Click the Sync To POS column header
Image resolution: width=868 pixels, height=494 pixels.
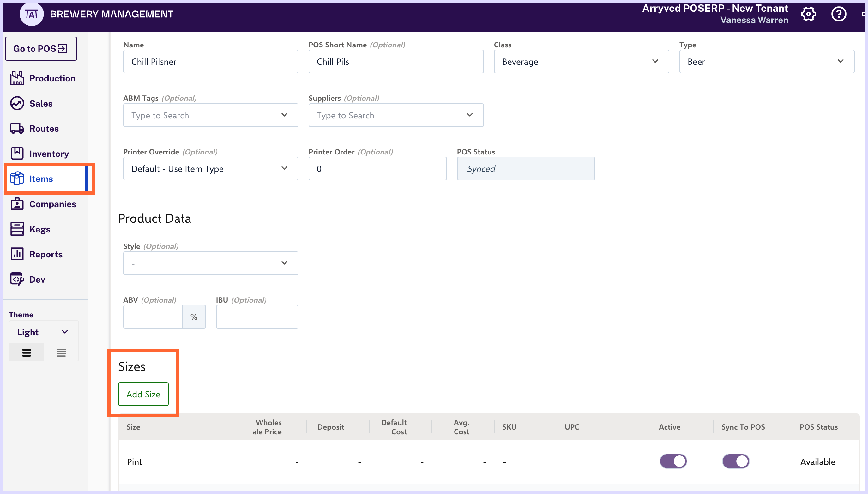tap(743, 427)
